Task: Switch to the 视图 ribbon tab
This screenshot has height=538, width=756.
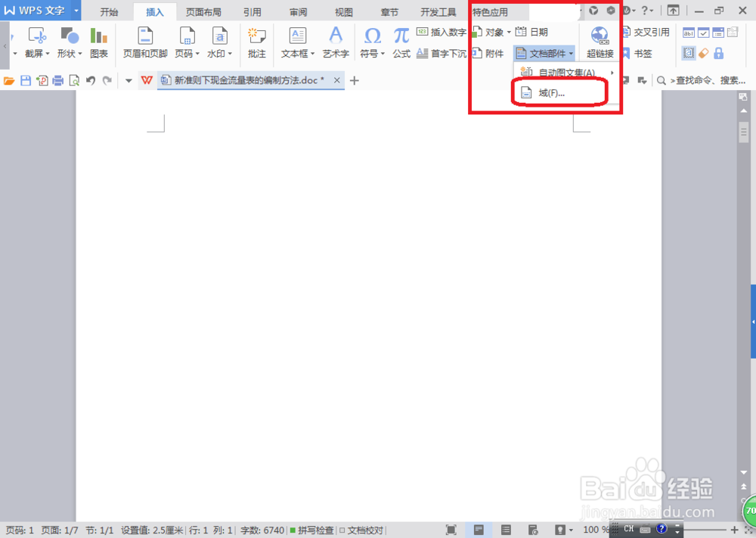Action: (344, 12)
